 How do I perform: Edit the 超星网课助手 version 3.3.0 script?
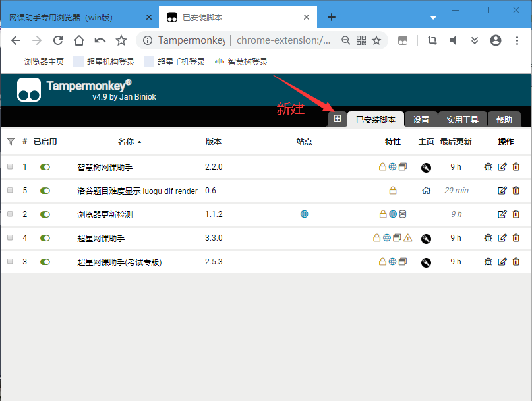point(502,238)
